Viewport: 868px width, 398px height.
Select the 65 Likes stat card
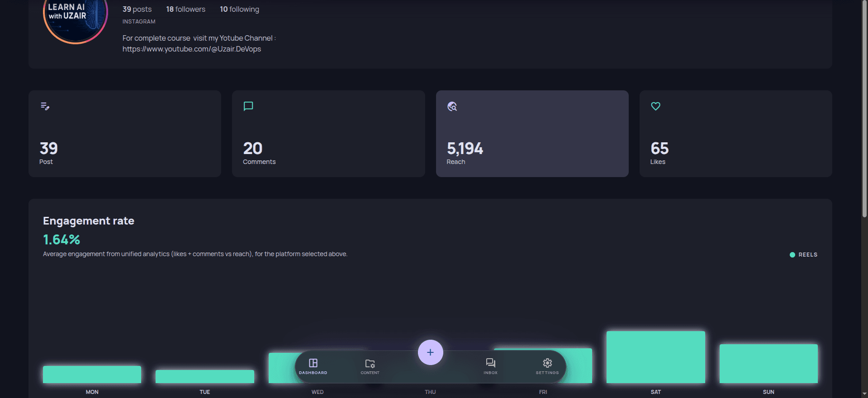coord(735,134)
